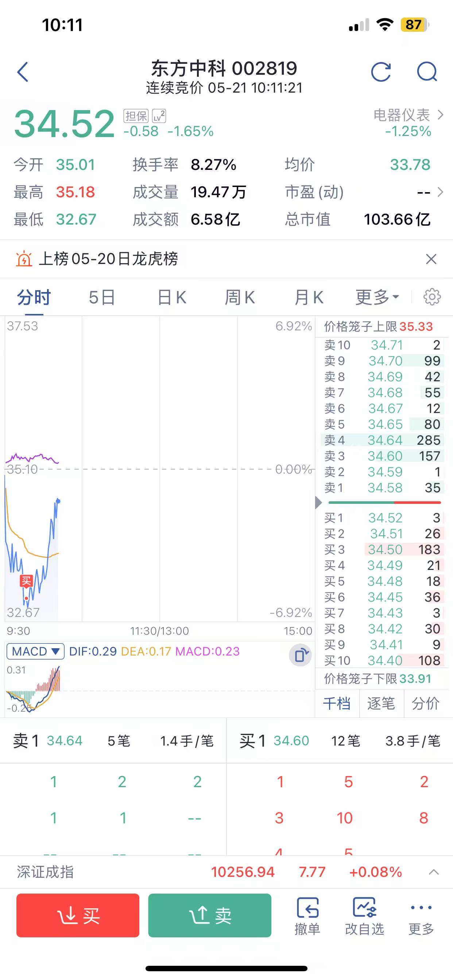Viewport: 453px width, 980px height.
Task: Tap the rotate chart landscape icon
Action: pos(300,655)
